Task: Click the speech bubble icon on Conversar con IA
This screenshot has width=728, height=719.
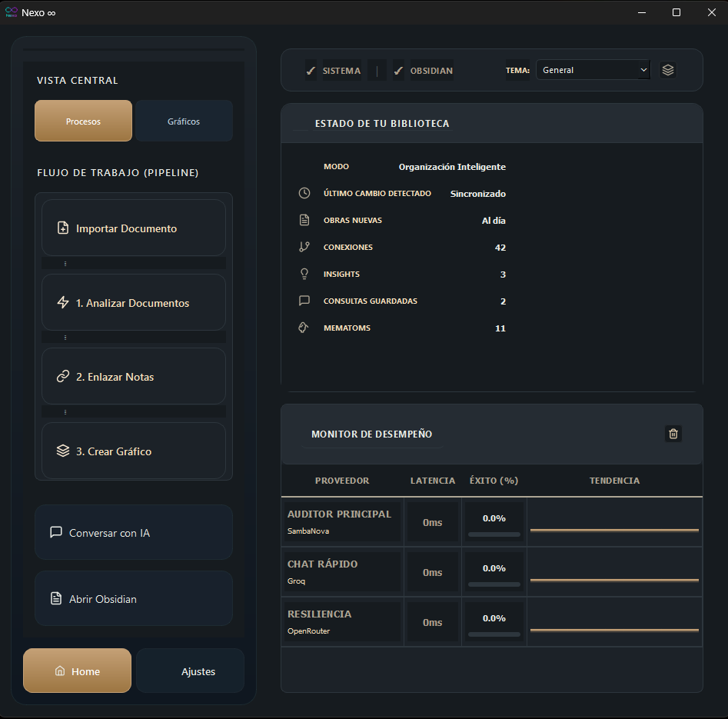Action: point(56,532)
